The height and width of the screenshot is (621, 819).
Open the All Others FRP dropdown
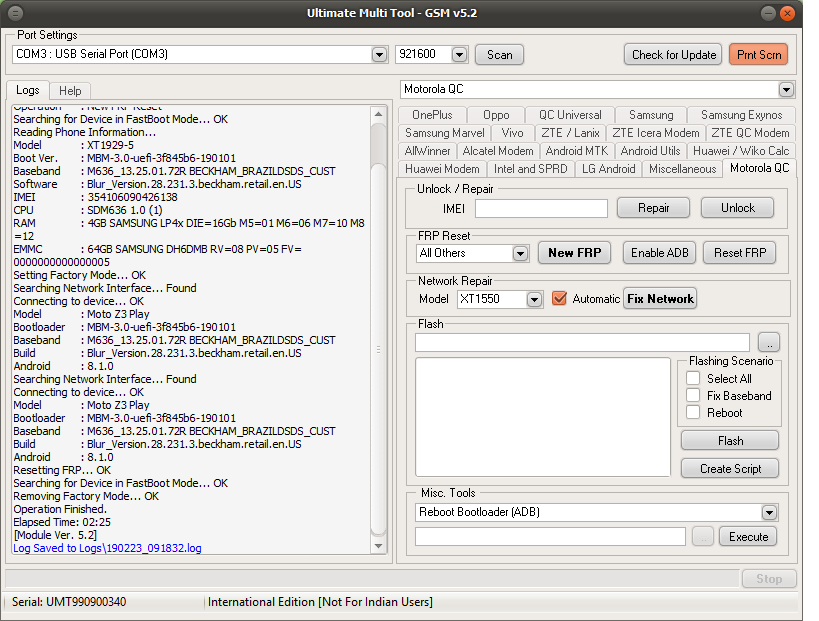pos(520,253)
